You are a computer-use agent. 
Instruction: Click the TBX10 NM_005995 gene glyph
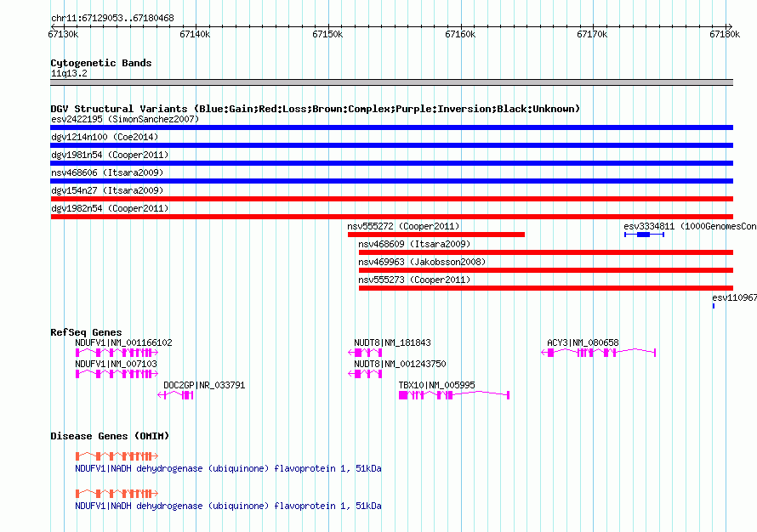[454, 395]
